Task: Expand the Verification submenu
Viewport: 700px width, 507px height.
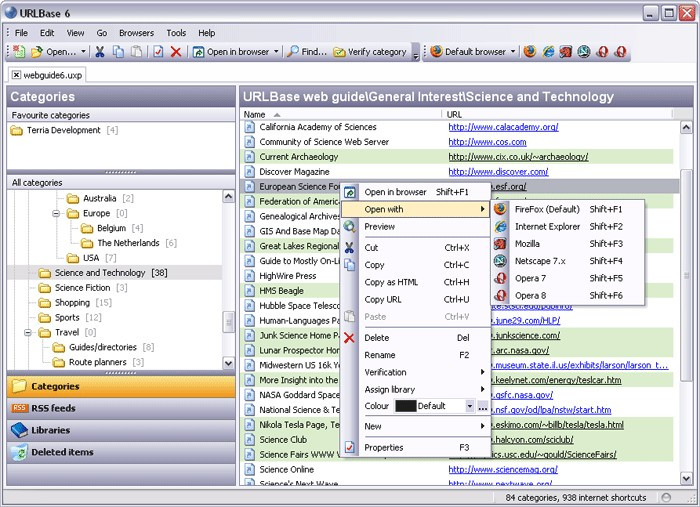Action: (x=483, y=372)
